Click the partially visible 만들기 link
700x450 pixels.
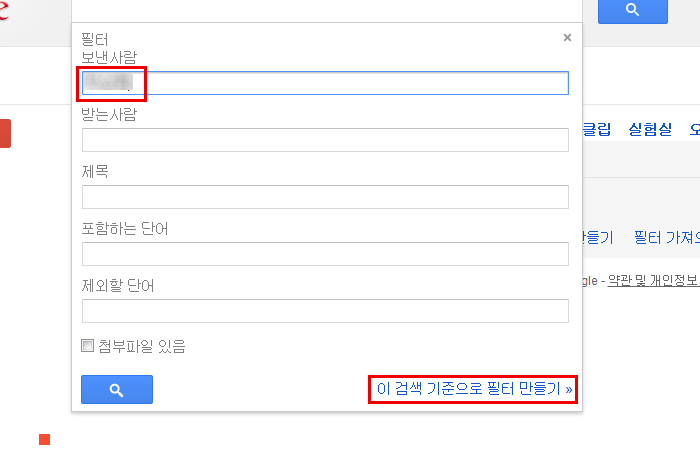pyautogui.click(x=599, y=237)
